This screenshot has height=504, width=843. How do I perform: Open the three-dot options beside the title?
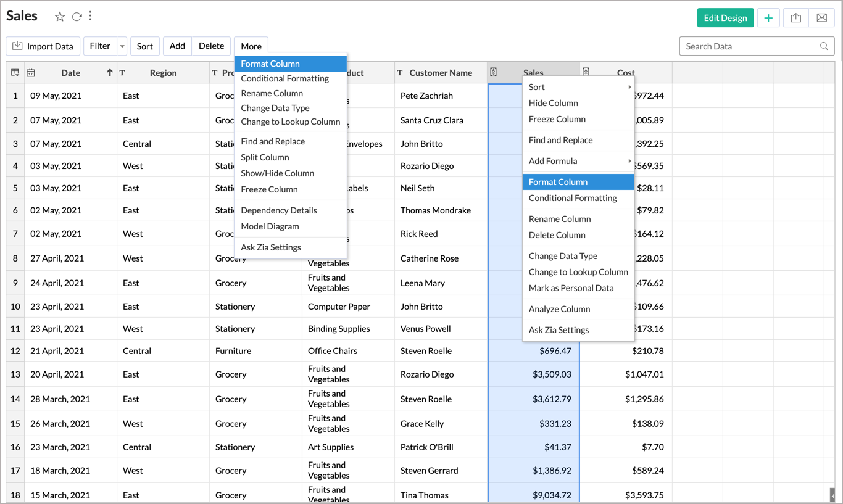91,16
